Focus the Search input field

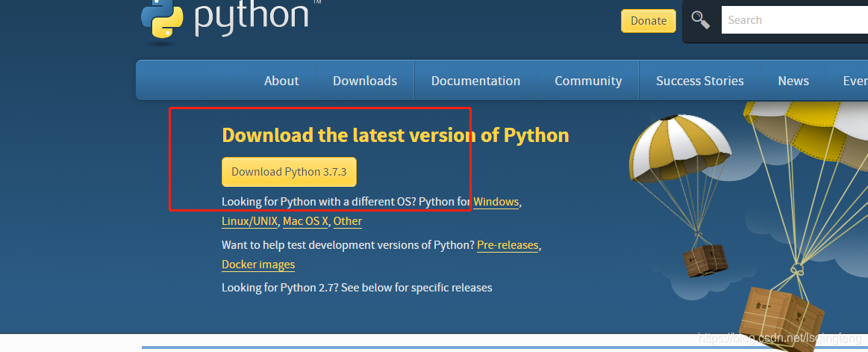794,20
